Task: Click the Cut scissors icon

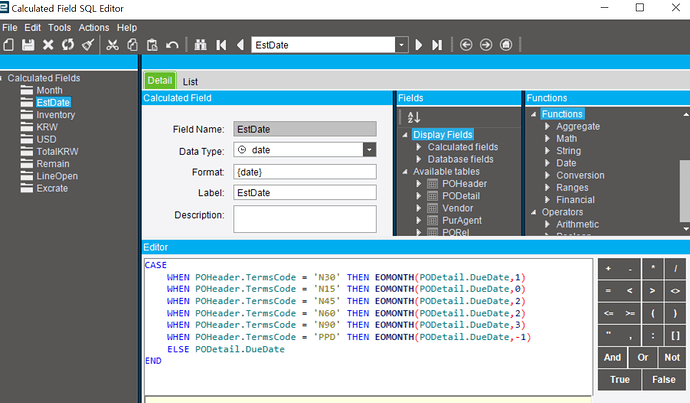Action: [112, 45]
